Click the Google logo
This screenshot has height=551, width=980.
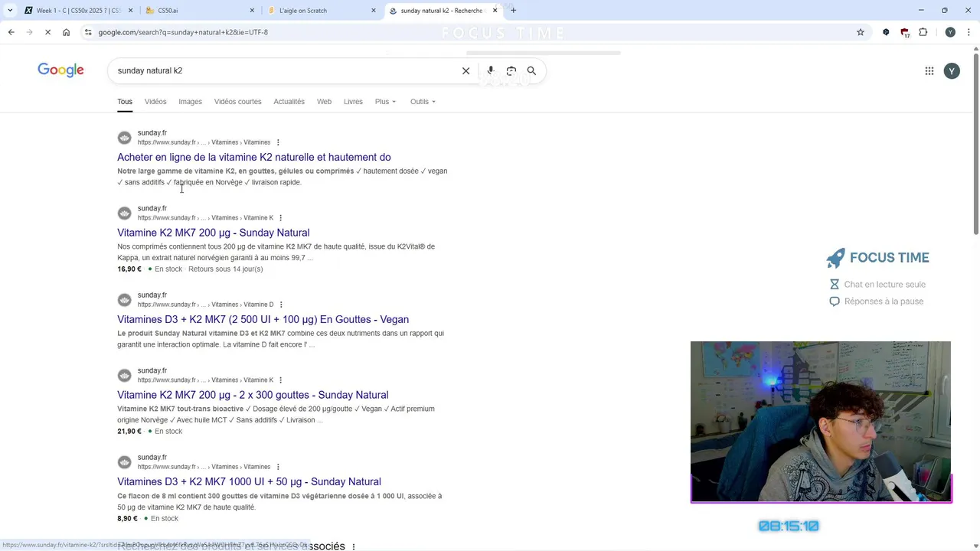point(60,70)
